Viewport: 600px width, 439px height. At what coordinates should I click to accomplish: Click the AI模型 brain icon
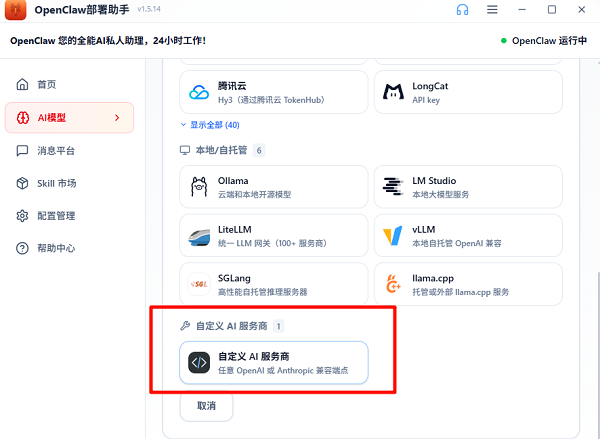pos(23,118)
